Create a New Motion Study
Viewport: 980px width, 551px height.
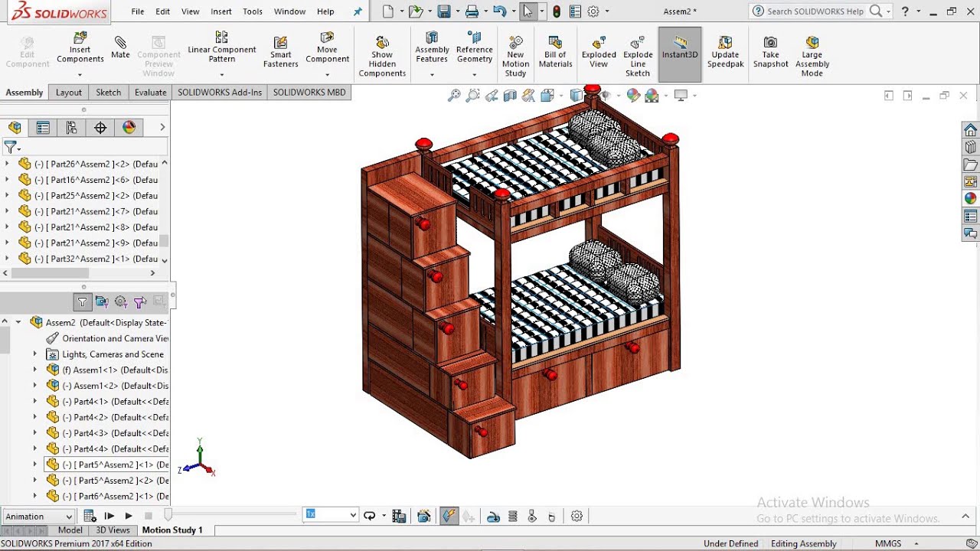tap(516, 56)
